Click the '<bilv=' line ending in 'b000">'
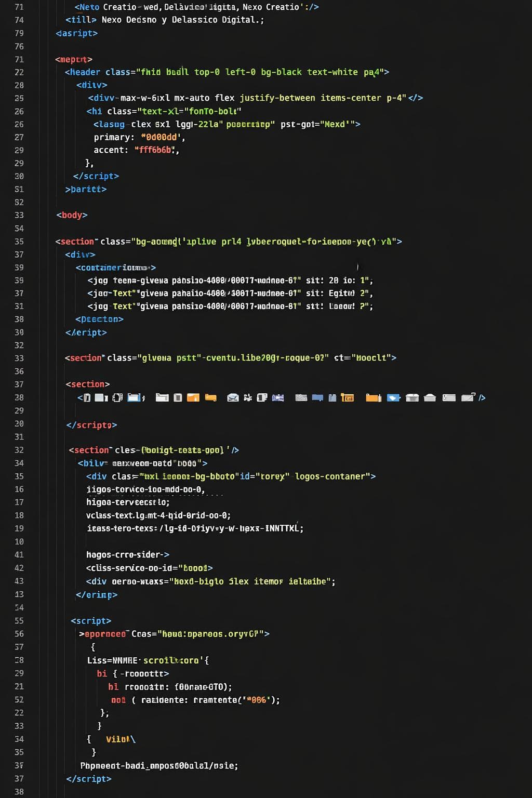The width and height of the screenshot is (532, 798). pyautogui.click(x=142, y=463)
